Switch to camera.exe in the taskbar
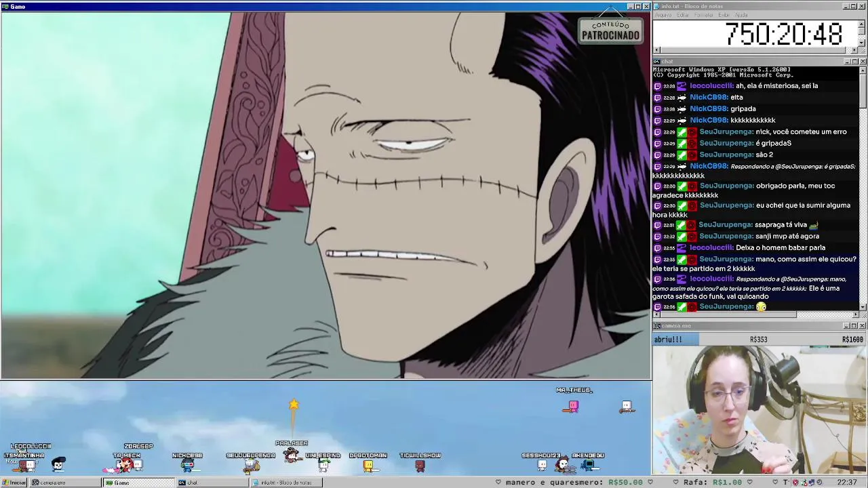Viewport: 868px width, 488px height. 65,483
